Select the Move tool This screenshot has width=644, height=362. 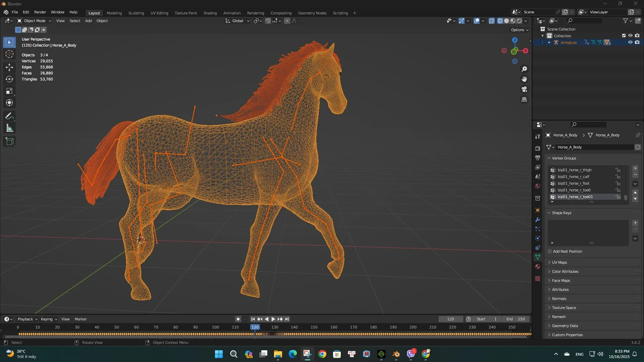[x=9, y=67]
